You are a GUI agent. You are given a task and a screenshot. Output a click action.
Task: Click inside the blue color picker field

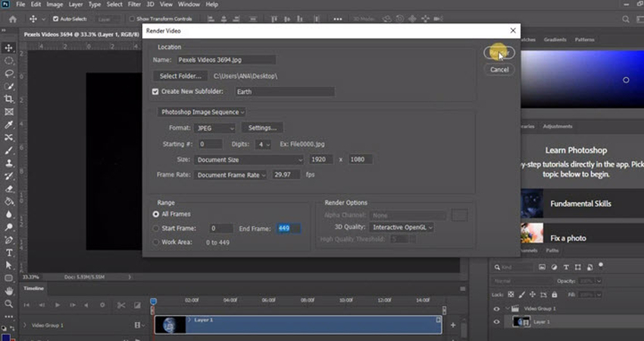pos(582,80)
